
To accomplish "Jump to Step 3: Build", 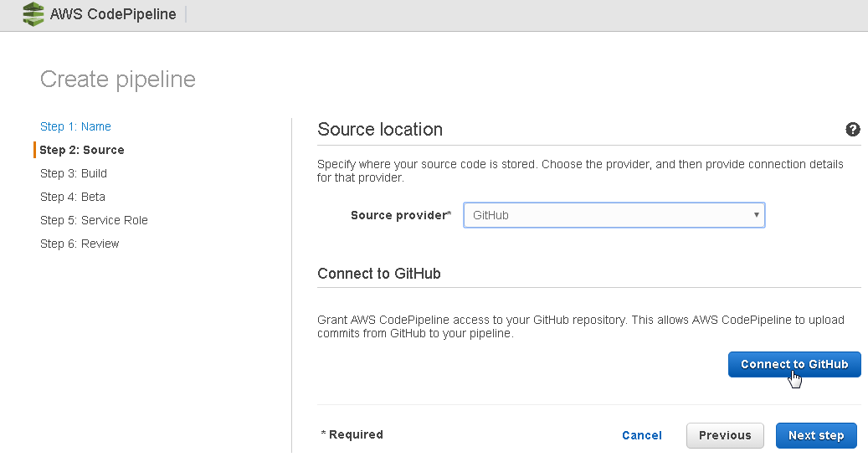I will point(74,173).
